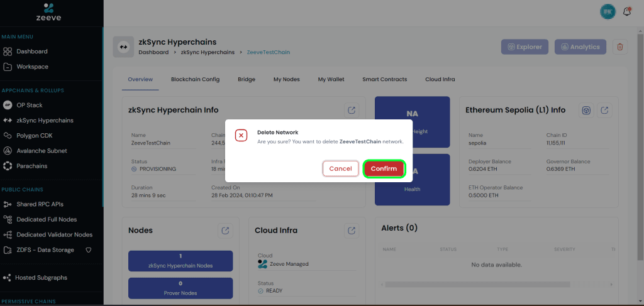Switch to the Bridge tab
The width and height of the screenshot is (644, 306).
click(x=247, y=80)
